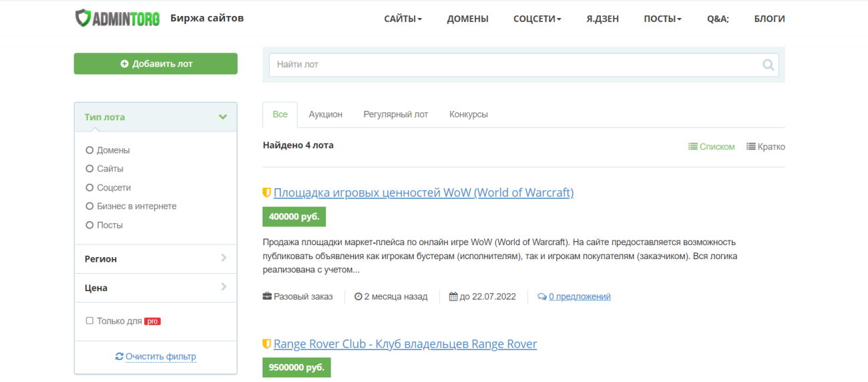Screen dimensions: 868x382
Task: Switch to Кратко compact view
Action: click(x=765, y=146)
